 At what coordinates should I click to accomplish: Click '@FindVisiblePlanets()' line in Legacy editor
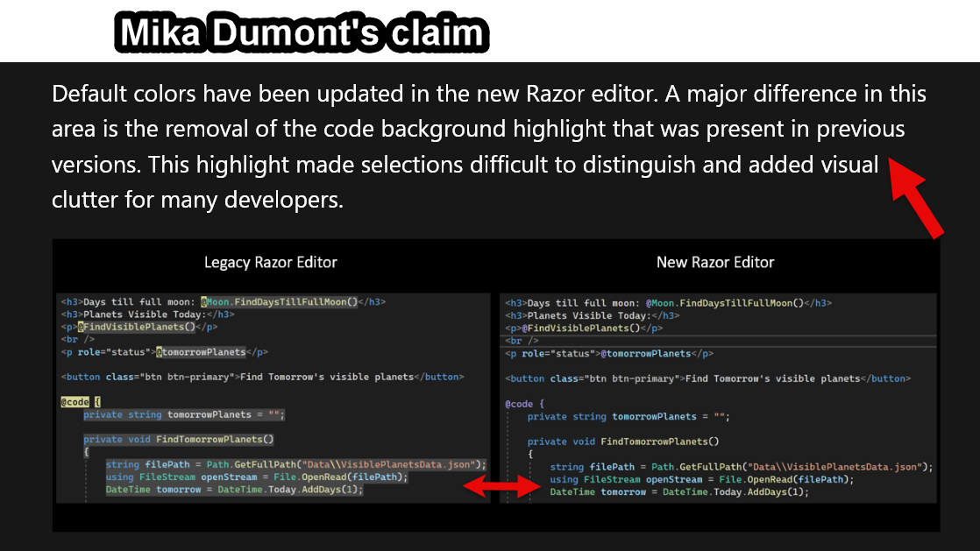[x=138, y=327]
